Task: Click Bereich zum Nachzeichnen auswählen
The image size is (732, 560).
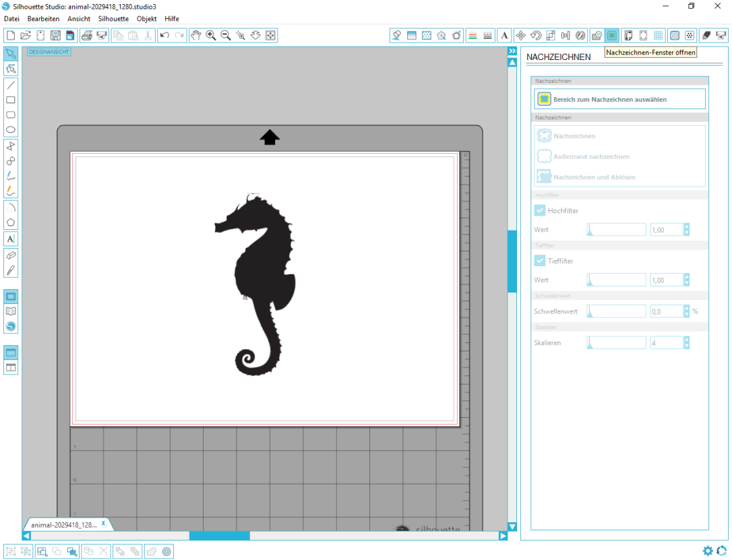Action: pyautogui.click(x=619, y=98)
